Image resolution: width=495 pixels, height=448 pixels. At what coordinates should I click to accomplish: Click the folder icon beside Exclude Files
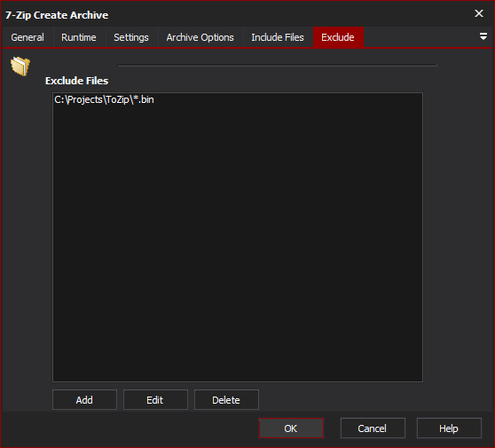point(20,67)
